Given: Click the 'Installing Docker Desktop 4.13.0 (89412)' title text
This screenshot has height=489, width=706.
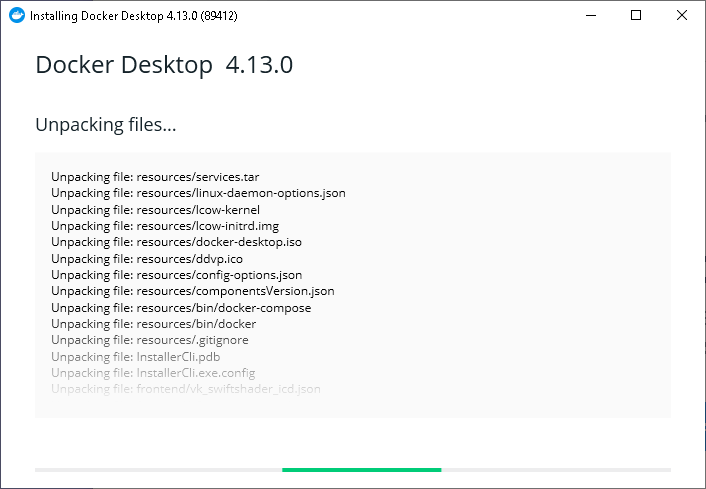Looking at the screenshot, I should tap(134, 16).
